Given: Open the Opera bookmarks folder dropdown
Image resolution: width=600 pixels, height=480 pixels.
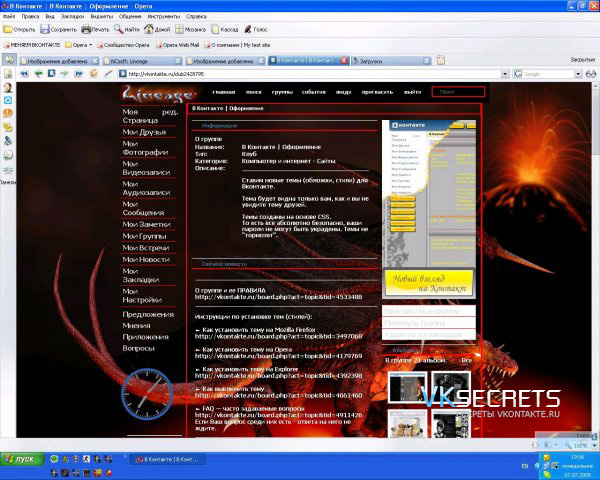Looking at the screenshot, I should coord(79,45).
